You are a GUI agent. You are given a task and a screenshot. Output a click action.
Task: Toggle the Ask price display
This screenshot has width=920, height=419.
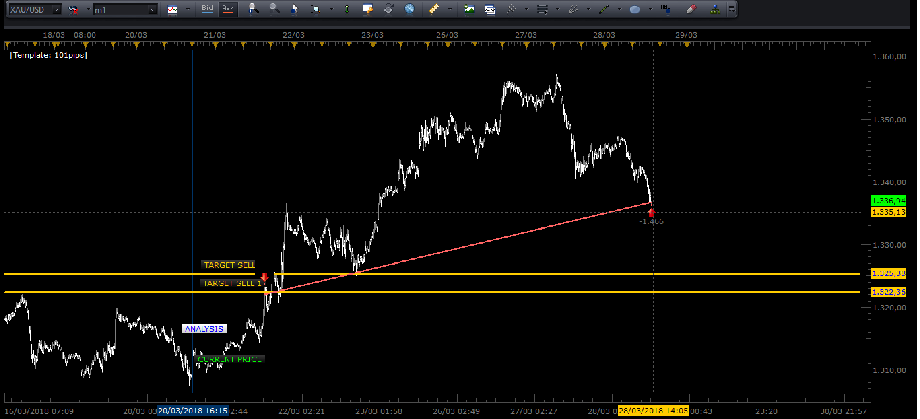(x=228, y=9)
